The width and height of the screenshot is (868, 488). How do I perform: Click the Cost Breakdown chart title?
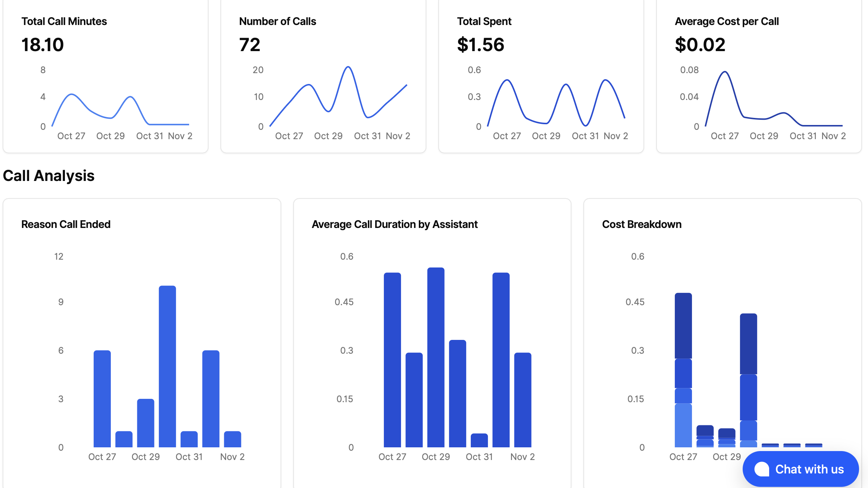642,224
